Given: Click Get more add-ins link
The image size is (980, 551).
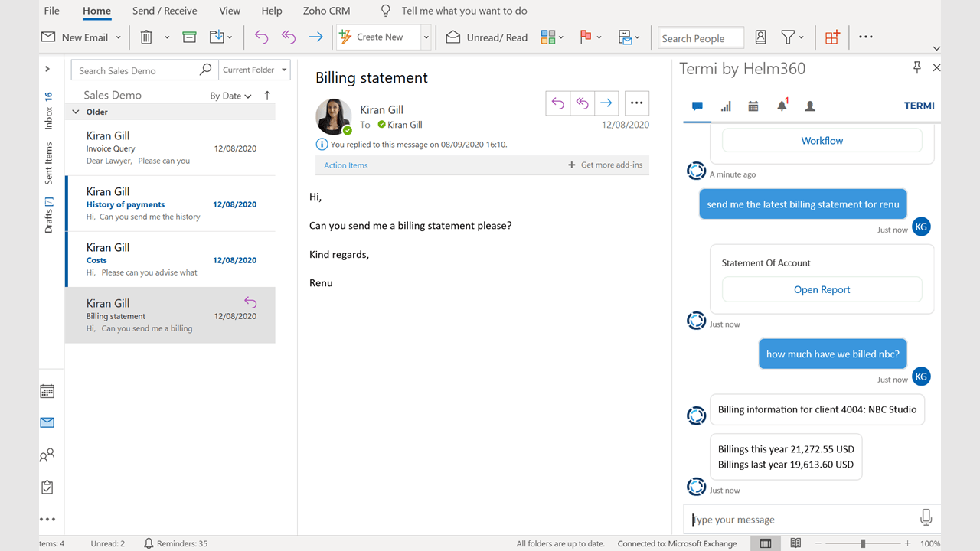Looking at the screenshot, I should 606,165.
